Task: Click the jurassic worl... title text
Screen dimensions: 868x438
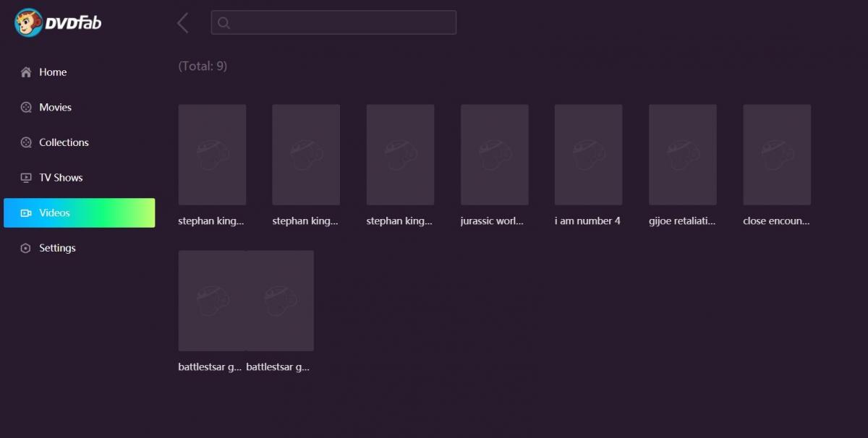Action: [x=492, y=221]
